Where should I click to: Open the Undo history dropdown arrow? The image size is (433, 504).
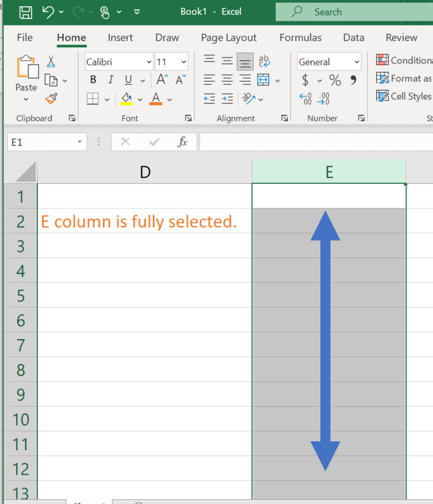pyautogui.click(x=61, y=12)
